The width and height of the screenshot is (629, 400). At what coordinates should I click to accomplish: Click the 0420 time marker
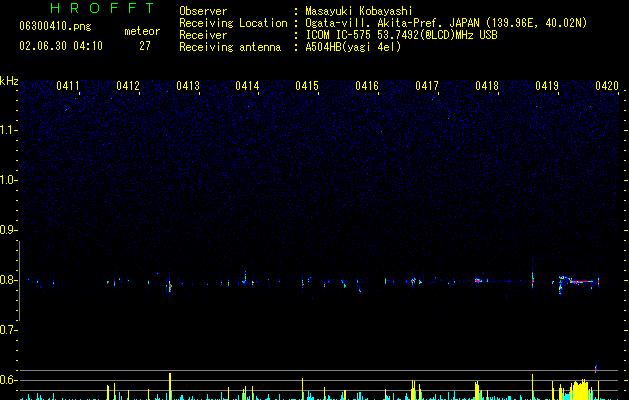[607, 86]
